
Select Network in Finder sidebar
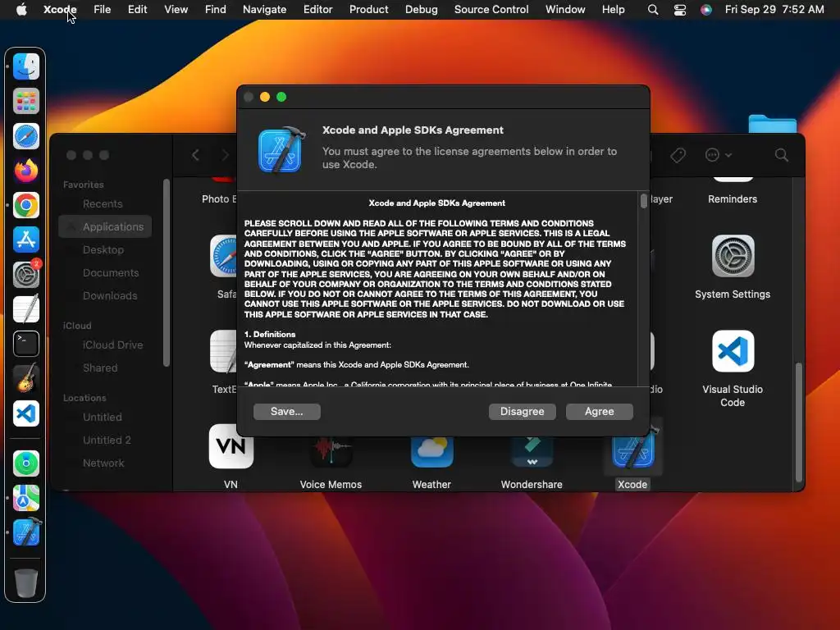103,463
